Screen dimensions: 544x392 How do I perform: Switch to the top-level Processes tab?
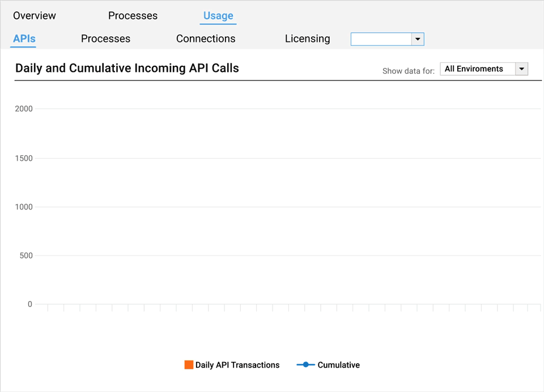(133, 16)
